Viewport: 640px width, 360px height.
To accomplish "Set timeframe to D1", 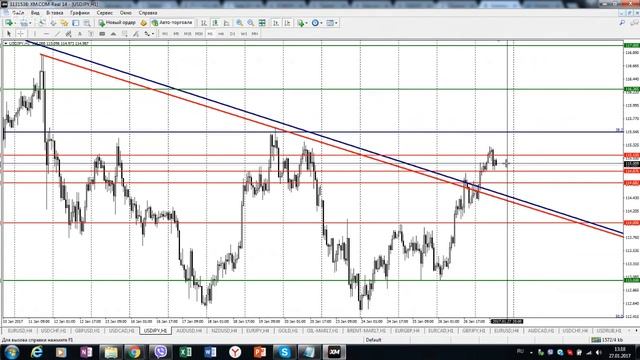I will 233,33.
